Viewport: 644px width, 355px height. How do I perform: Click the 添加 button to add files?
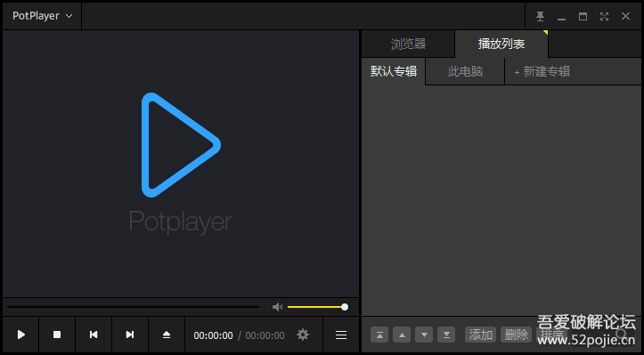(480, 335)
